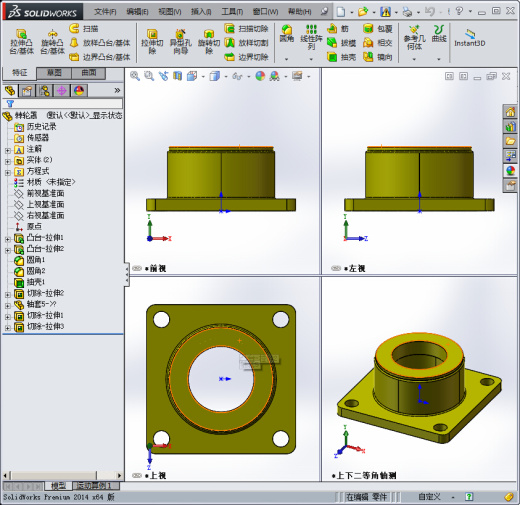Choose the 边界凸台/基体 boundary boss tool
Screen dimensions: 520x505
coord(100,57)
